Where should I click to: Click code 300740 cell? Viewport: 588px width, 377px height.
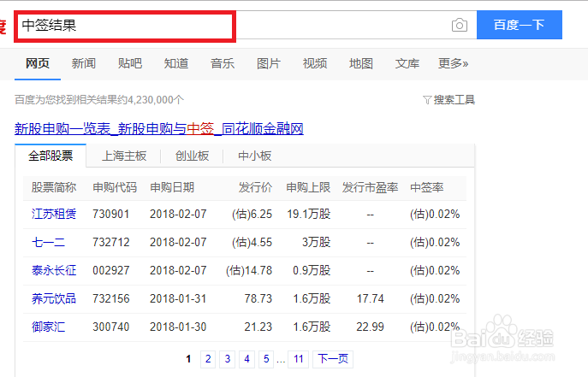(111, 327)
